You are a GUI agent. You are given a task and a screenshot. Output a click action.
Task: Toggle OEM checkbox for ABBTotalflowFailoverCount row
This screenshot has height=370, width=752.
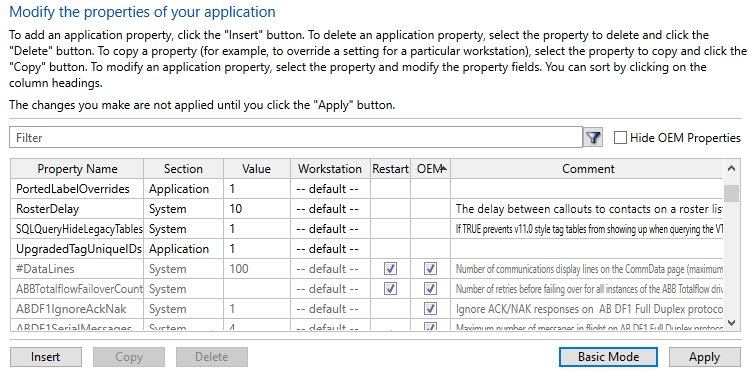pos(431,289)
